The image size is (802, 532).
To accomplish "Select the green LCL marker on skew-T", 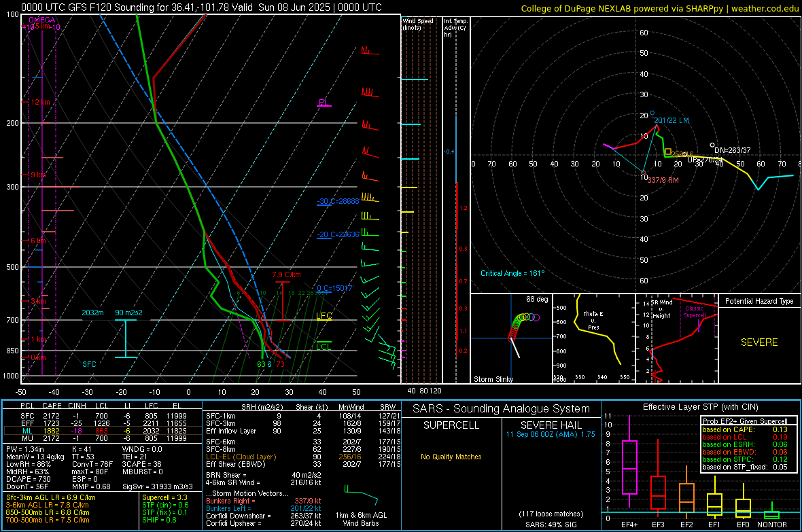I will point(324,347).
